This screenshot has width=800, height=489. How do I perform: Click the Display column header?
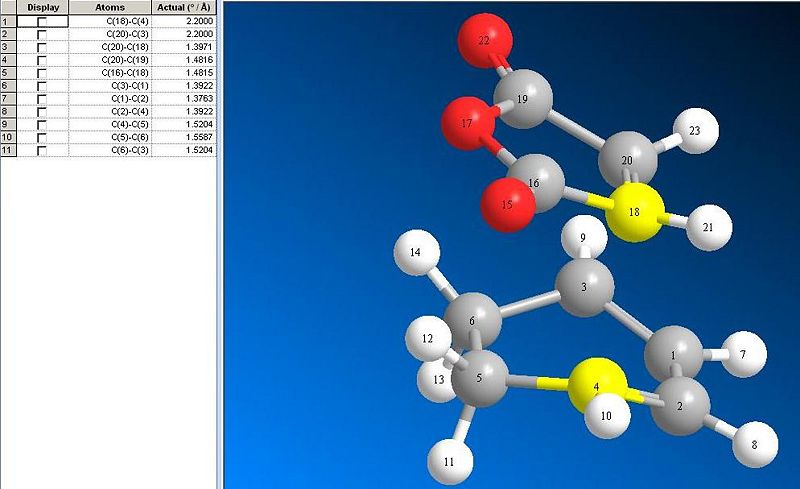pos(43,7)
